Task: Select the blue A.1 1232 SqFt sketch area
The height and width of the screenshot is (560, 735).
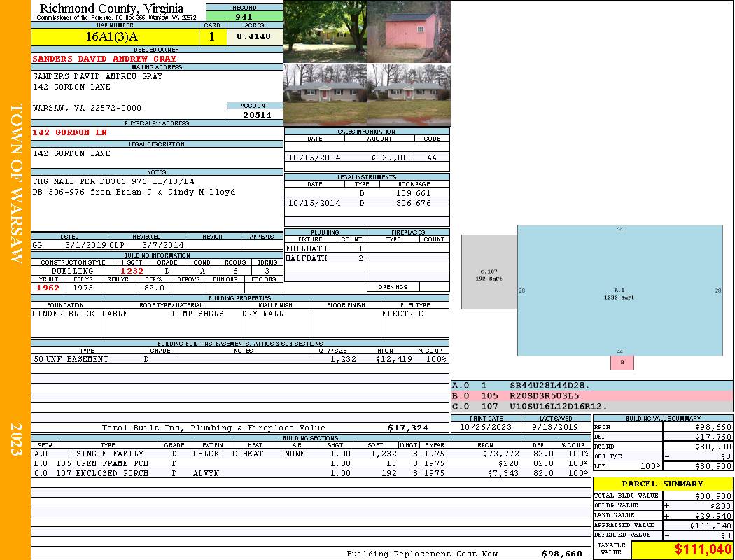Action: [x=619, y=290]
